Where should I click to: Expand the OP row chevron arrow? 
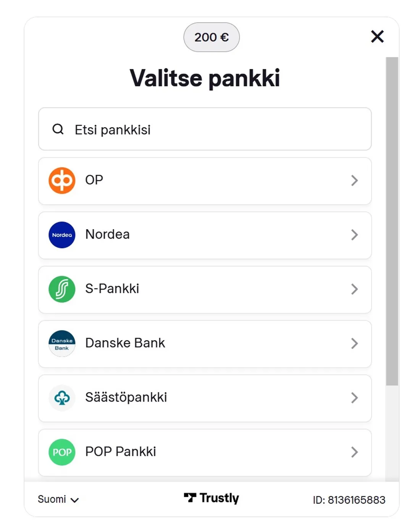tap(354, 181)
